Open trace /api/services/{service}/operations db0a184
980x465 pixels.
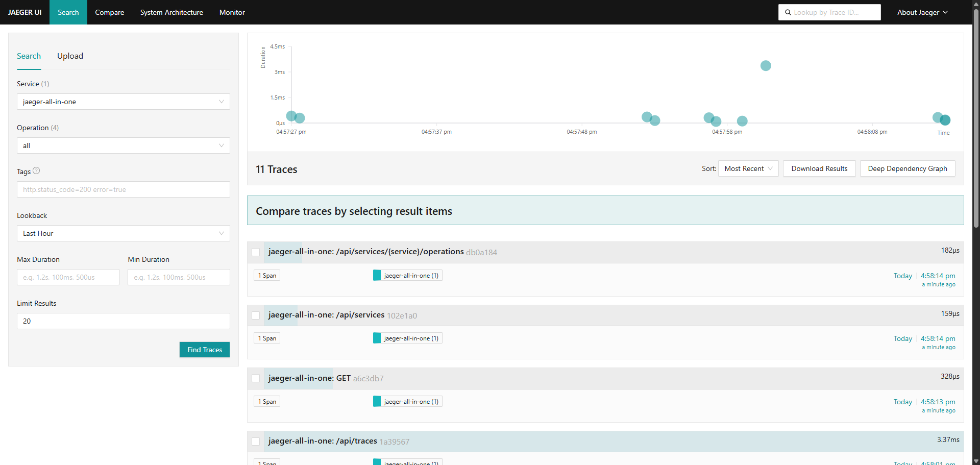click(383, 252)
